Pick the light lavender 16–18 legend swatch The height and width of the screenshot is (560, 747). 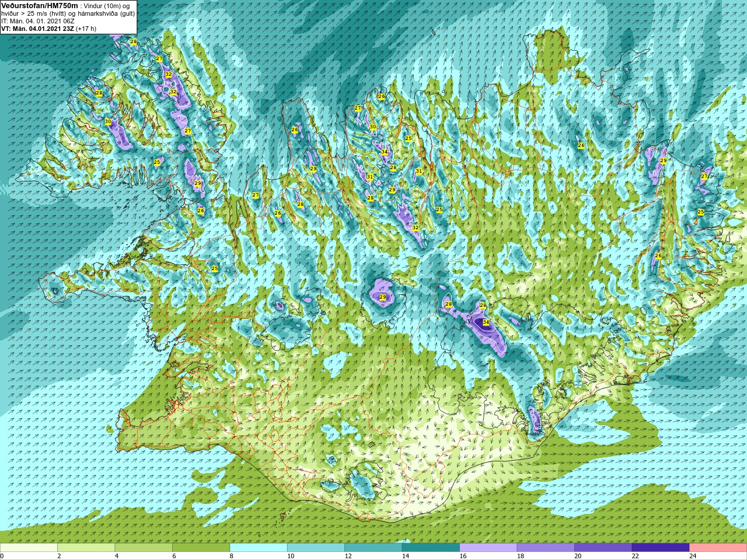pyautogui.click(x=488, y=548)
